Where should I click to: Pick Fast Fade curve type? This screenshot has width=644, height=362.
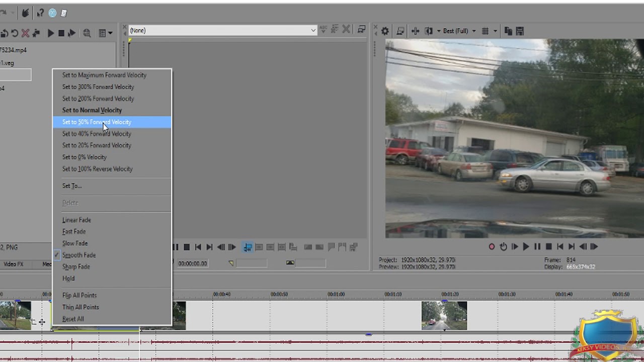[112, 231]
